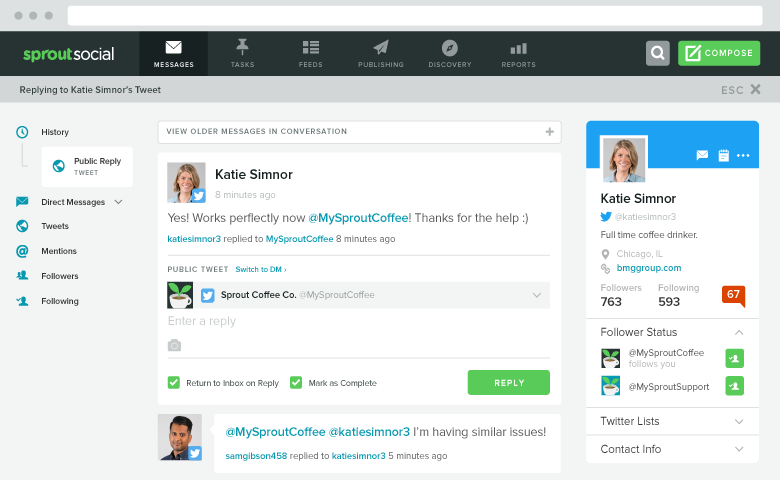The width and height of the screenshot is (780, 480).
Task: Click the @MySproutSupport avatar icon
Action: [x=610, y=386]
